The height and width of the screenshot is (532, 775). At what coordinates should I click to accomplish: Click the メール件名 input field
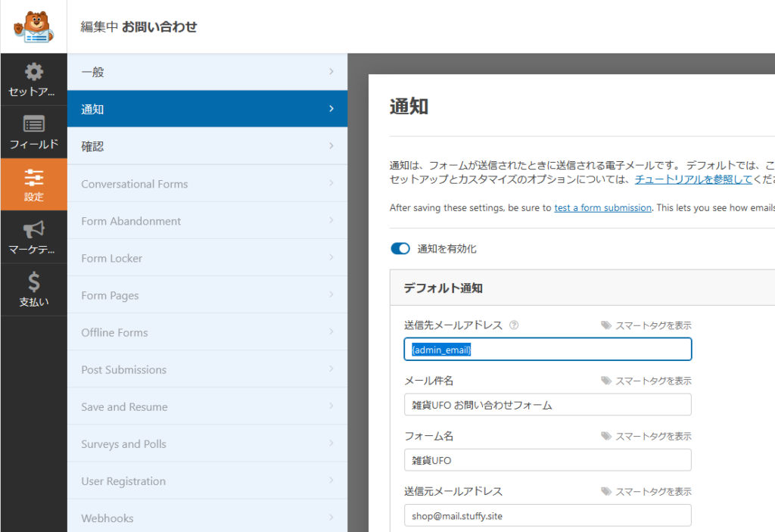[x=547, y=405]
